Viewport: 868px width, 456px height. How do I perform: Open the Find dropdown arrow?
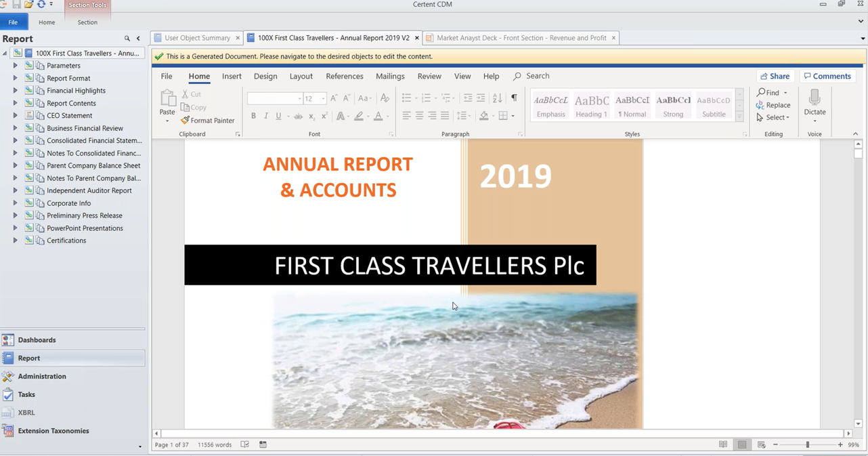(x=785, y=93)
